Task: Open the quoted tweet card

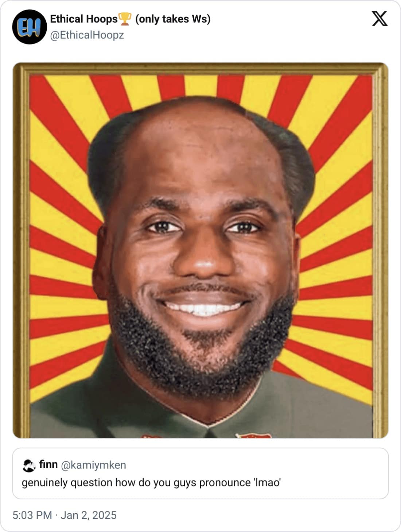Action: tap(200, 473)
